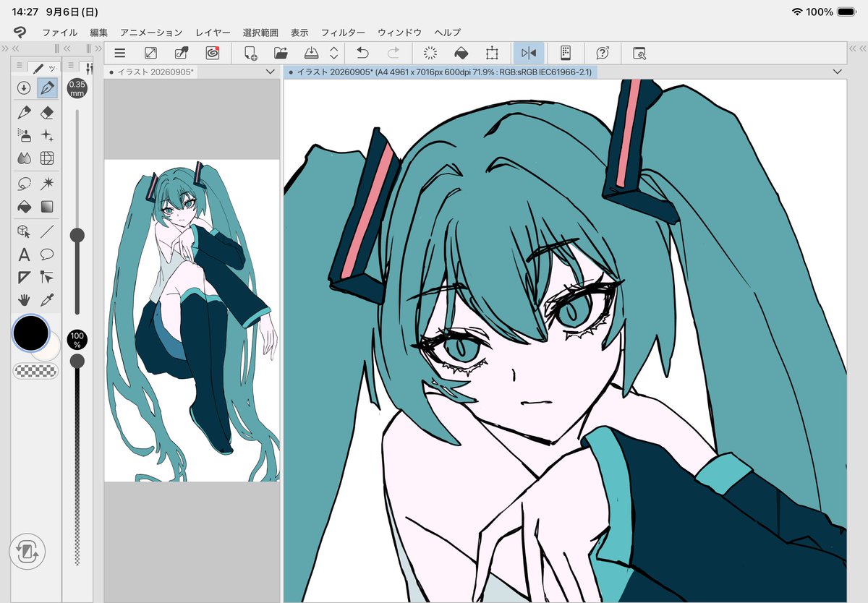Open the アニメーション menu

151,33
